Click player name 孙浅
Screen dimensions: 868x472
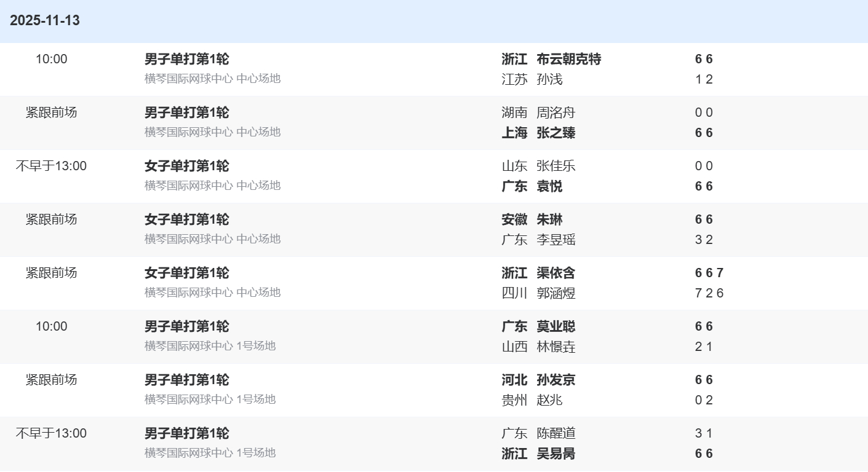tap(550, 79)
